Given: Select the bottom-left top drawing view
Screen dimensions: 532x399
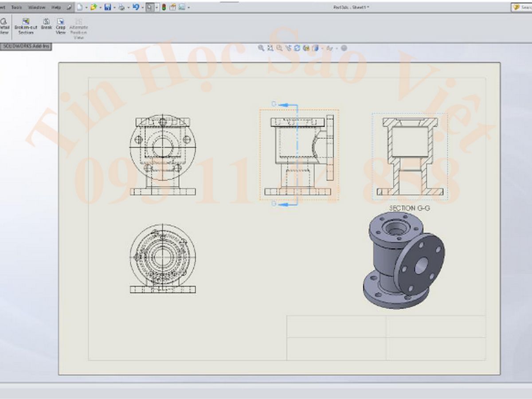Looking at the screenshot, I should (163, 259).
